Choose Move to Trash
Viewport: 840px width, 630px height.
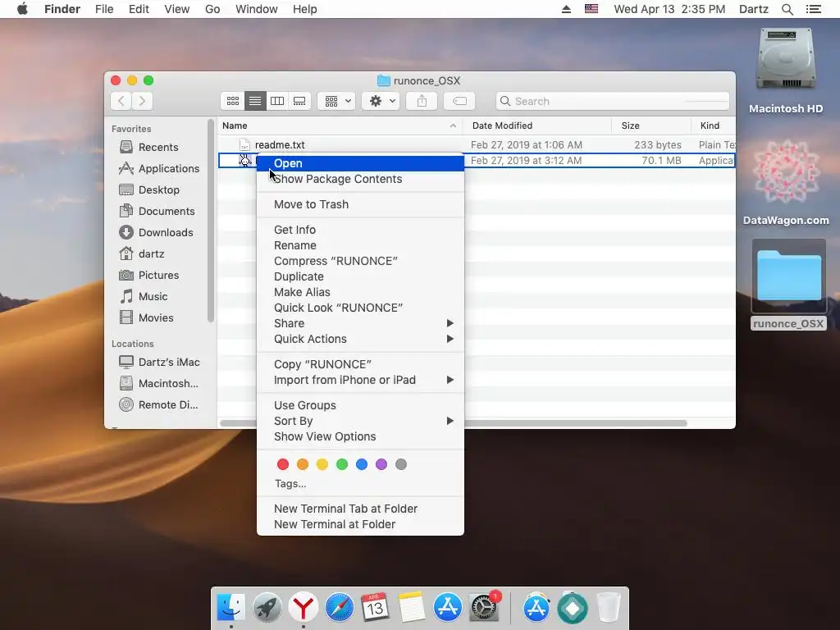point(361,204)
